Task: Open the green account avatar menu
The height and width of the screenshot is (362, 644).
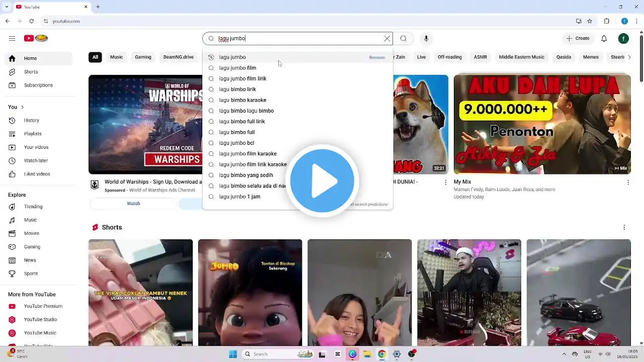Action: point(623,38)
